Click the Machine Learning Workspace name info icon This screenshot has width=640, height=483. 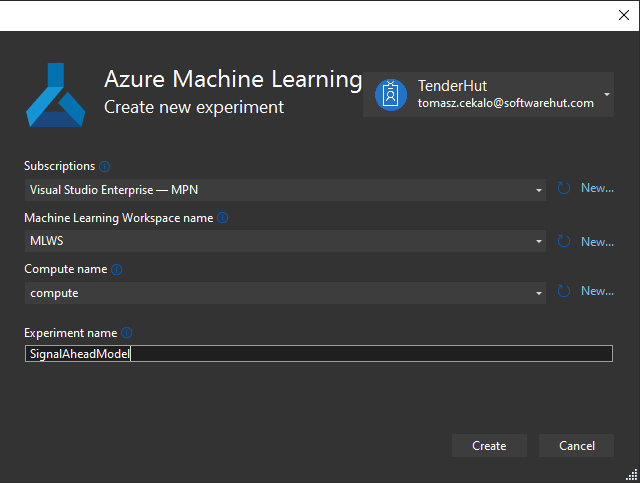222,218
